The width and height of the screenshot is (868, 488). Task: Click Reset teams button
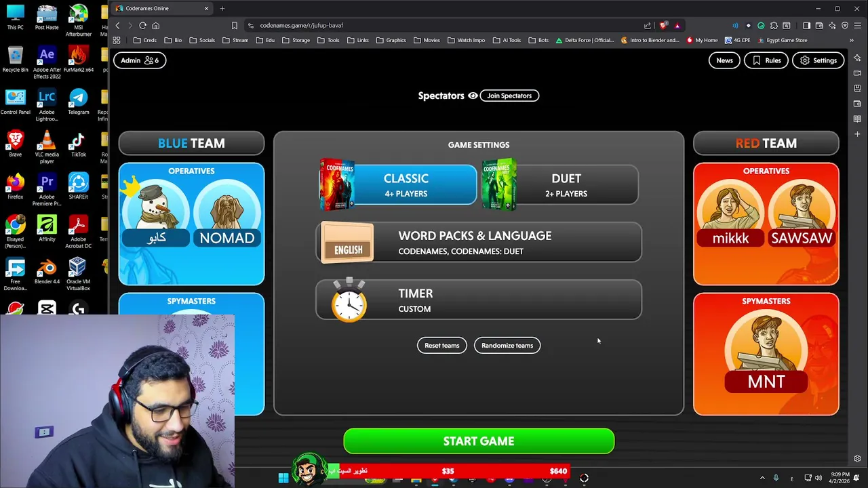tap(441, 346)
